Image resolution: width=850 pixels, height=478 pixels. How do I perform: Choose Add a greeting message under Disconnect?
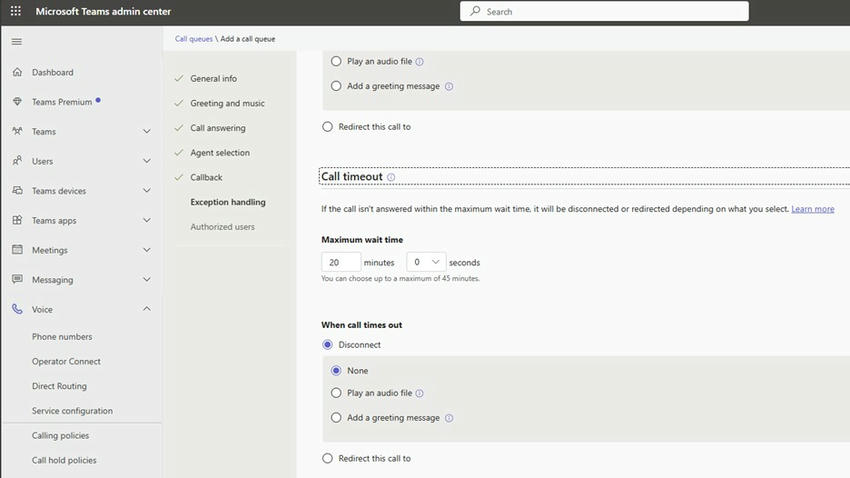[x=336, y=418]
